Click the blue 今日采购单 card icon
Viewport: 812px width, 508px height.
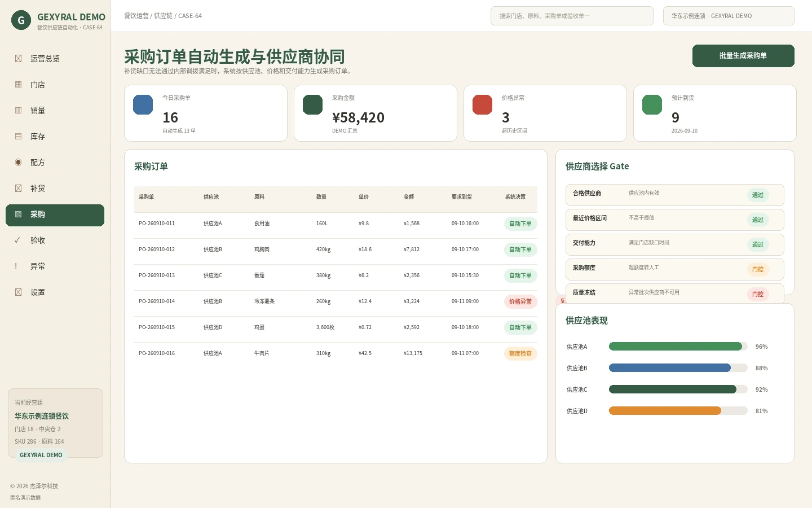(143, 105)
